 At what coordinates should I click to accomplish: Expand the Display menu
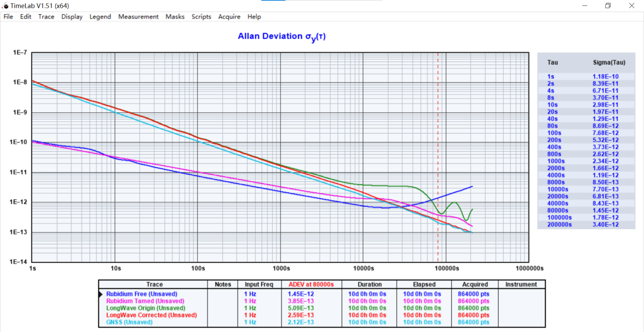click(72, 17)
